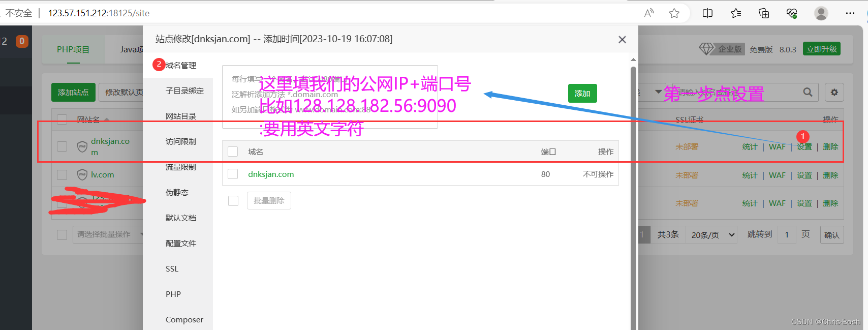Select the lv.com site row checkbox
868x330 pixels.
tap(62, 174)
